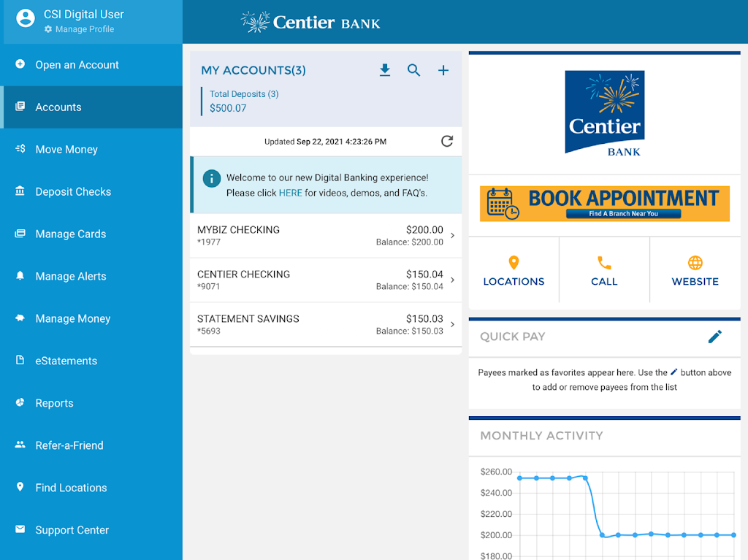The image size is (748, 560).
Task: Click the Deposit Checks bank icon
Action: tap(20, 191)
